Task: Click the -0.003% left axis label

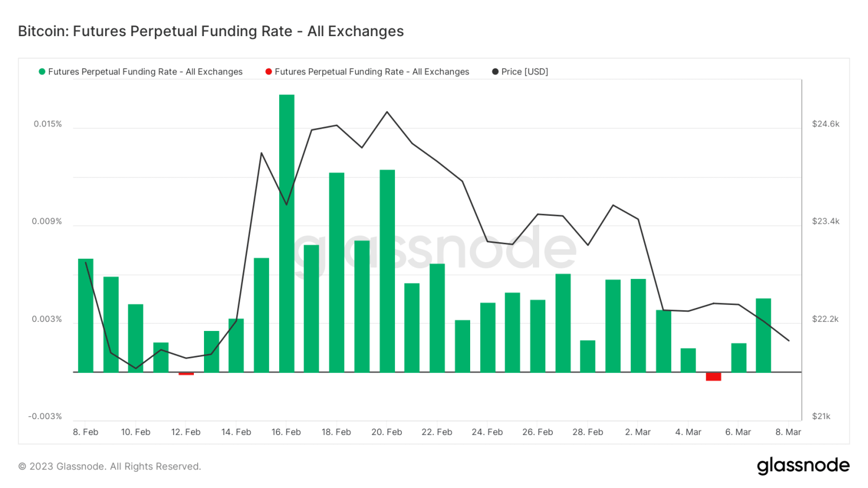Action: 45,416
